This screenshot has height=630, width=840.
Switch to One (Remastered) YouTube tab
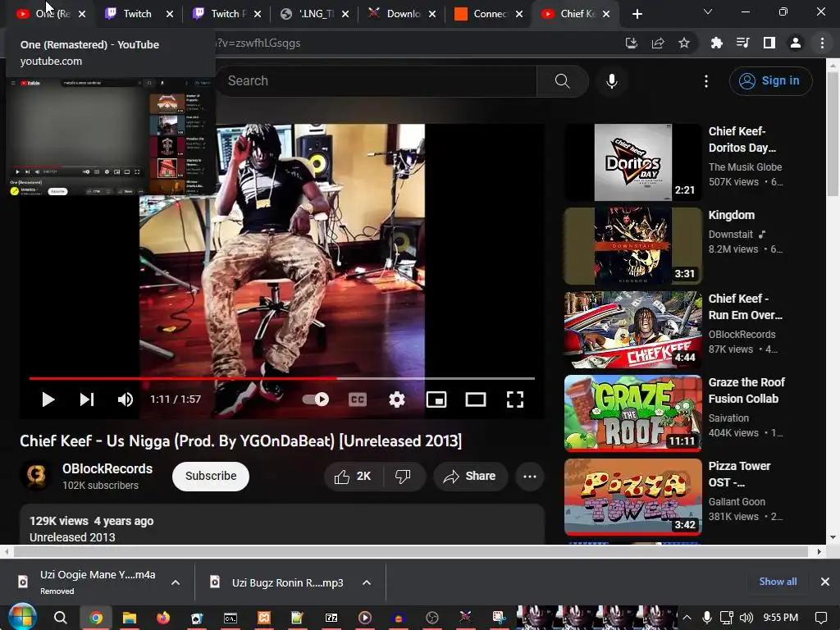coord(51,14)
